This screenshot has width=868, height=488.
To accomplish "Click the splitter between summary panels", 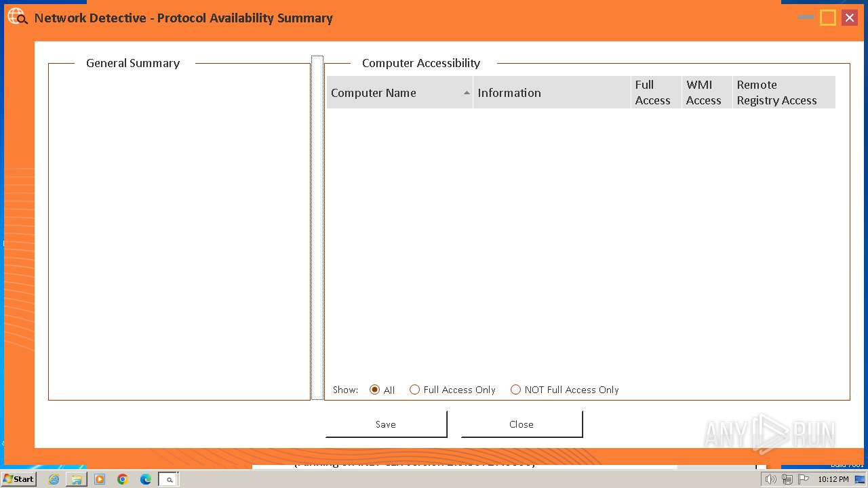I will click(x=317, y=228).
